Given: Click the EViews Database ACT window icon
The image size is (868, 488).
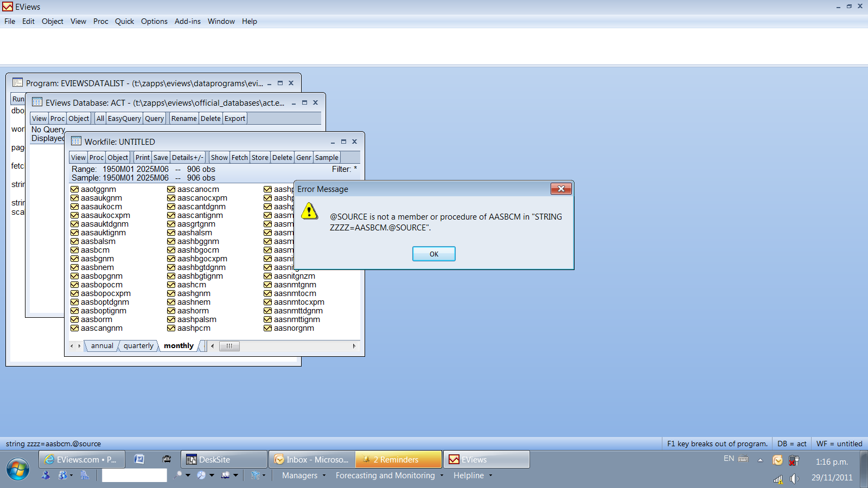Looking at the screenshot, I should 37,102.
